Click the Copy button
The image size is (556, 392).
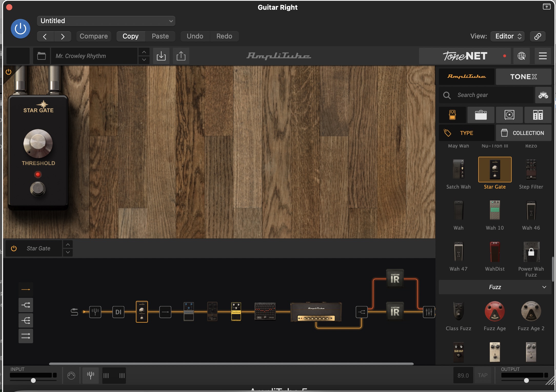[x=131, y=36]
